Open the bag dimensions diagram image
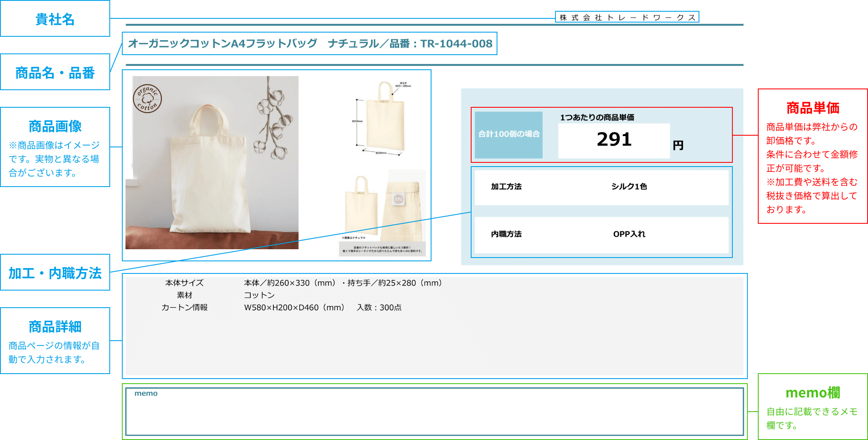This screenshot has height=440, width=868. 382,119
